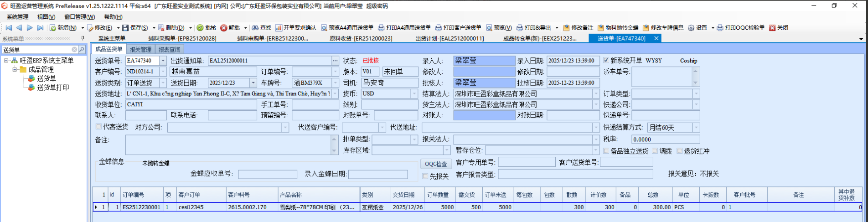Screen dimensions: 868x222
Task: Open 查找 search with binoculars icon
Action: [255, 28]
